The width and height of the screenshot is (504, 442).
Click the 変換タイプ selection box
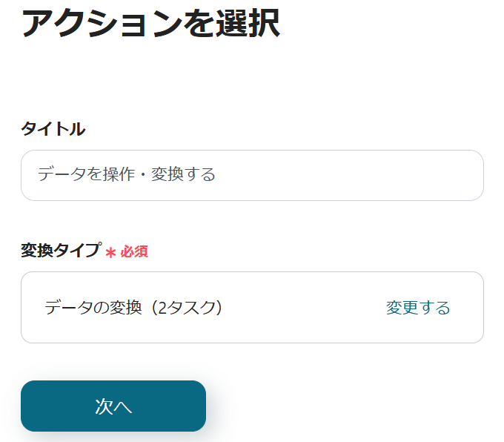(x=252, y=307)
